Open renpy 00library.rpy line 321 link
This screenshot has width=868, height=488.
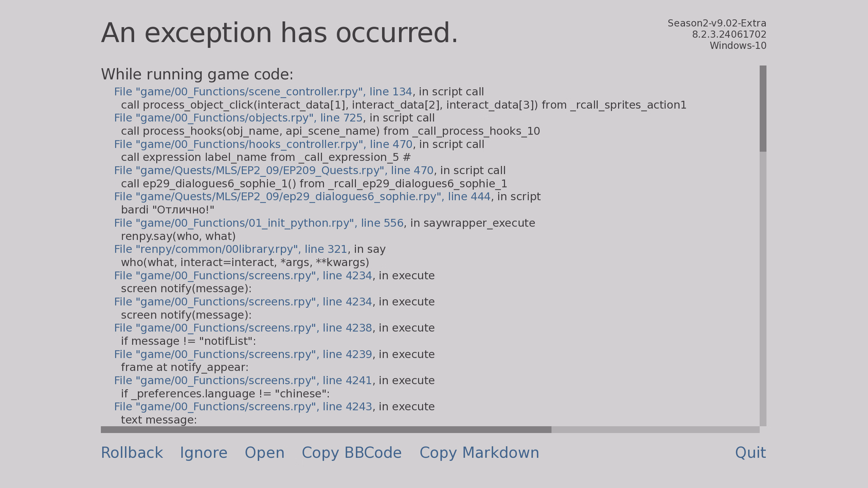pos(230,249)
